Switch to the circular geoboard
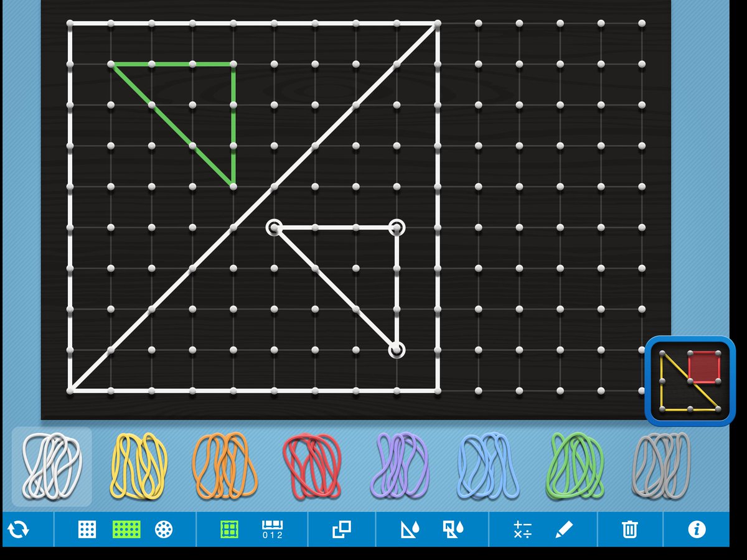This screenshot has height=560, width=747. pos(164,530)
